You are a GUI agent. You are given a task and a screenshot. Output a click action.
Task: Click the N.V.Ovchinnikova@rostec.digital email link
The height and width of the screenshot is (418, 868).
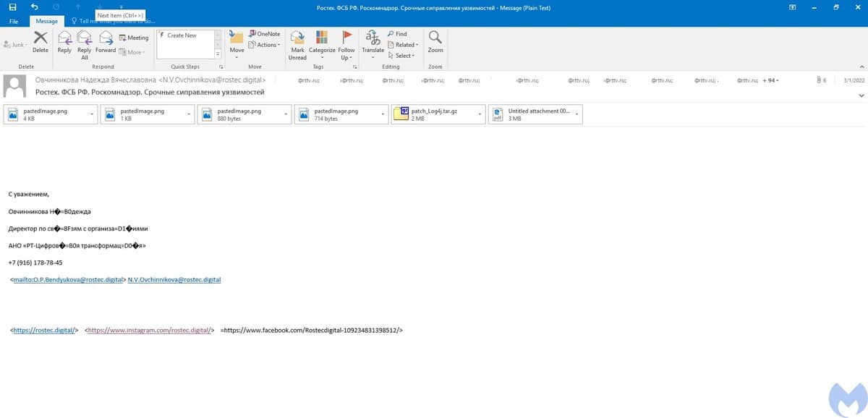click(x=174, y=279)
